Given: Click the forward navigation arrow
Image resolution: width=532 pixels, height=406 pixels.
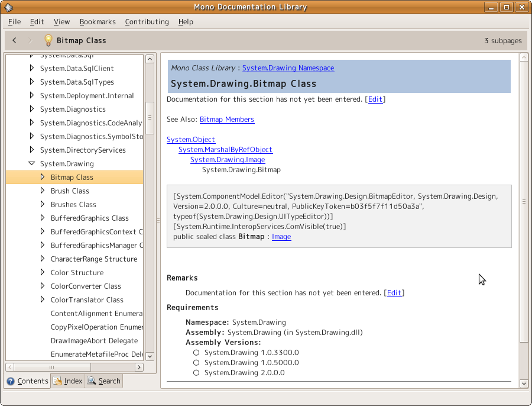Looking at the screenshot, I should [x=30, y=40].
